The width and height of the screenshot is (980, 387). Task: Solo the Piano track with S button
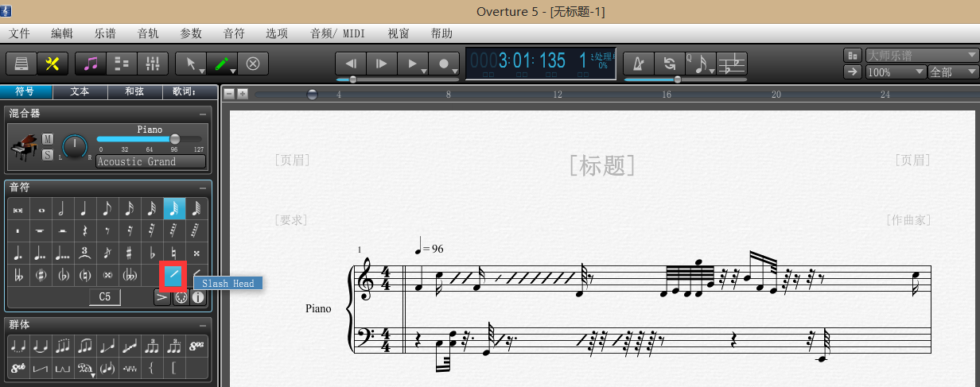click(48, 155)
